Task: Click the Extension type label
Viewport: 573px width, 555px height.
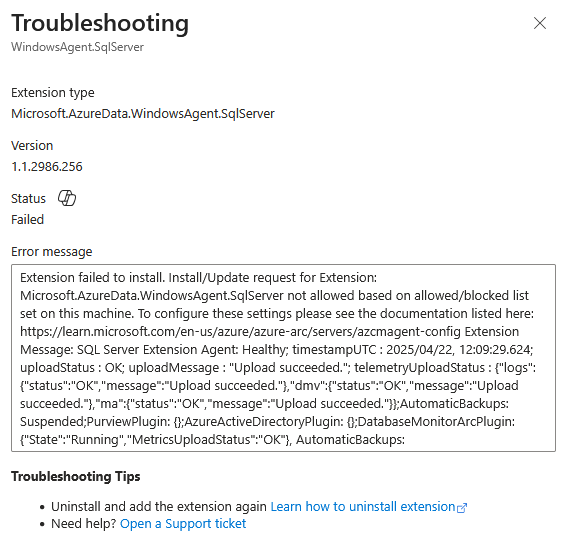Action: tap(53, 93)
